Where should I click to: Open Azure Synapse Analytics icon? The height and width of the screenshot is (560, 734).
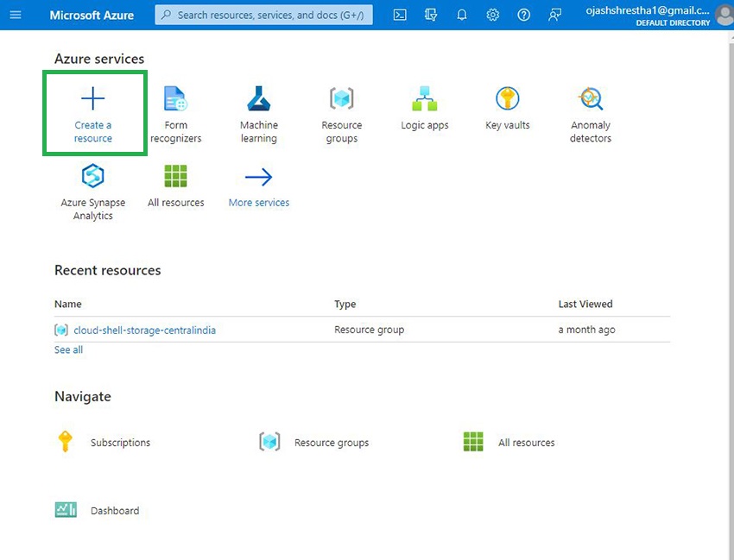92,176
